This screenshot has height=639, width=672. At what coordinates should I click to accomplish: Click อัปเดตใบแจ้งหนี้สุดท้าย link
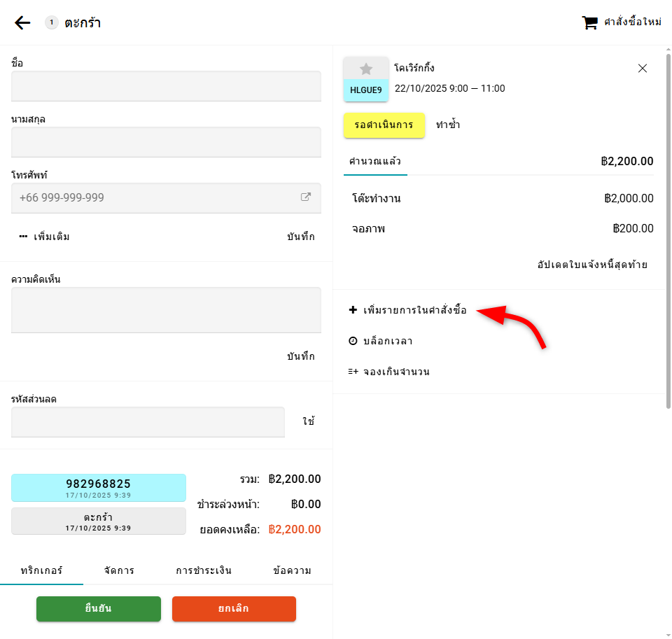[x=591, y=265]
